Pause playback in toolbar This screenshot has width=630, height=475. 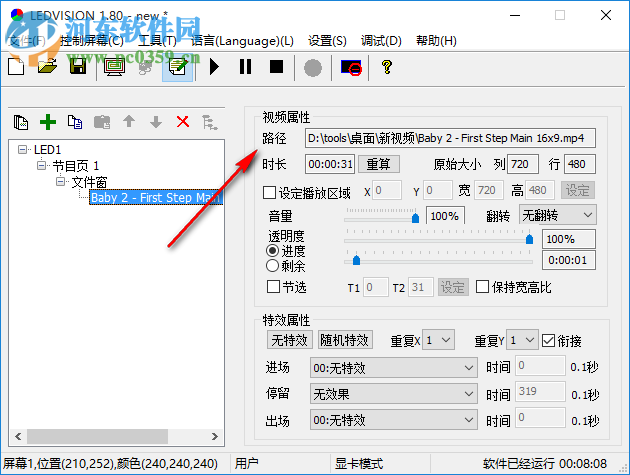[245, 67]
